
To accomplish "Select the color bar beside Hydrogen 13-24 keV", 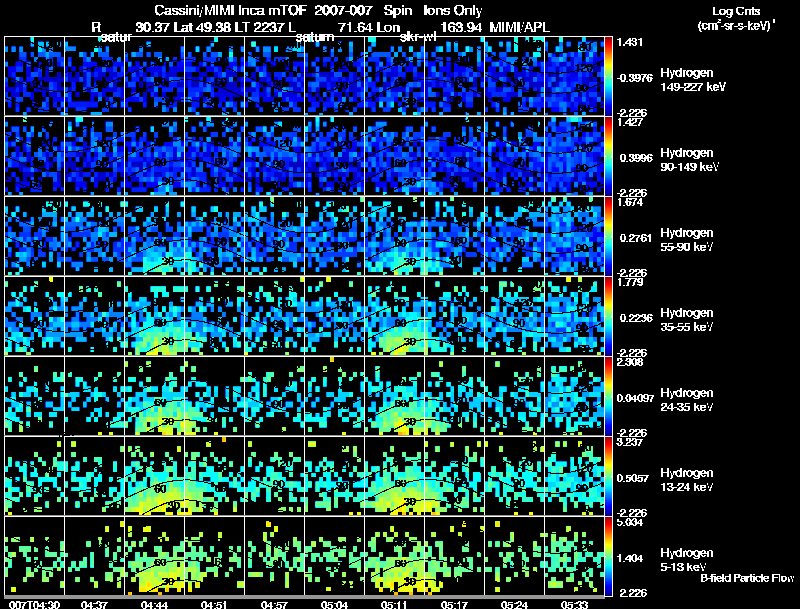I will pos(608,476).
